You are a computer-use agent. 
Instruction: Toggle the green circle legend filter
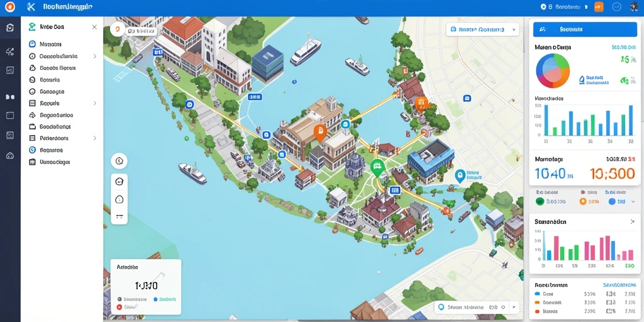[x=540, y=201]
